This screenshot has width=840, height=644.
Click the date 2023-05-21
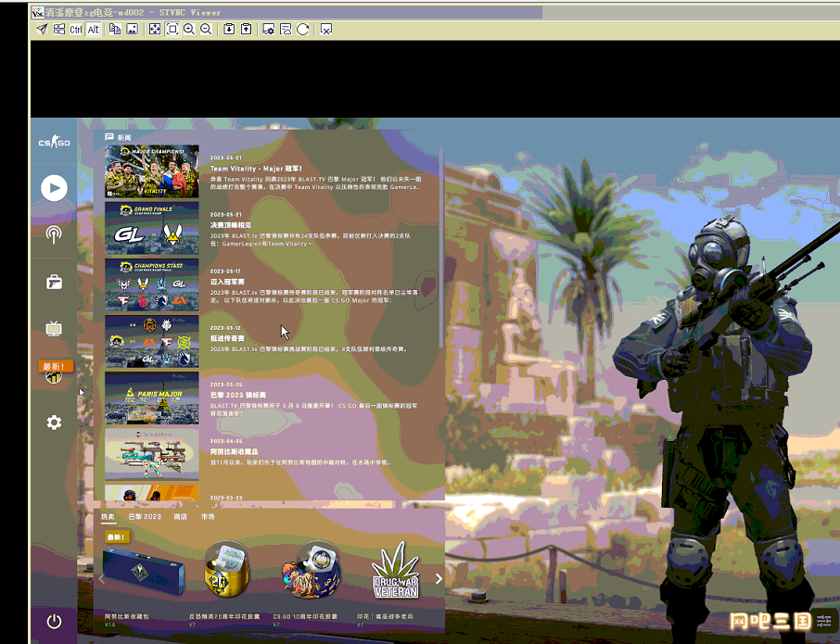coord(225,214)
